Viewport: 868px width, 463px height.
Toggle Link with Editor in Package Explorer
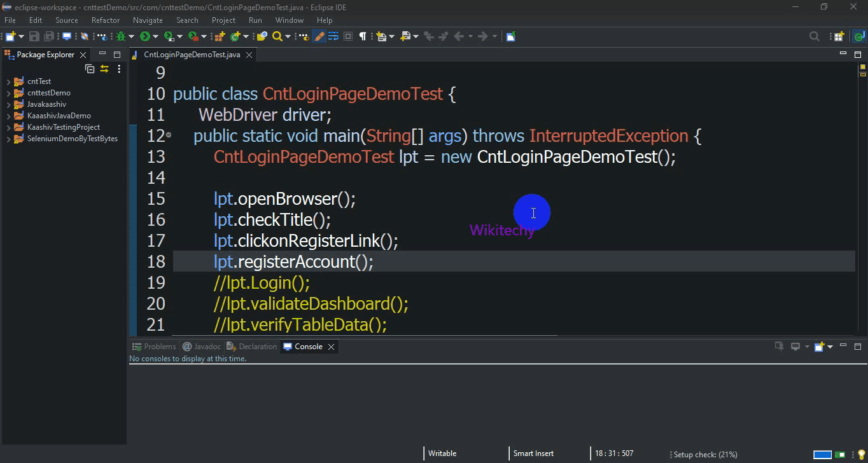coord(104,69)
